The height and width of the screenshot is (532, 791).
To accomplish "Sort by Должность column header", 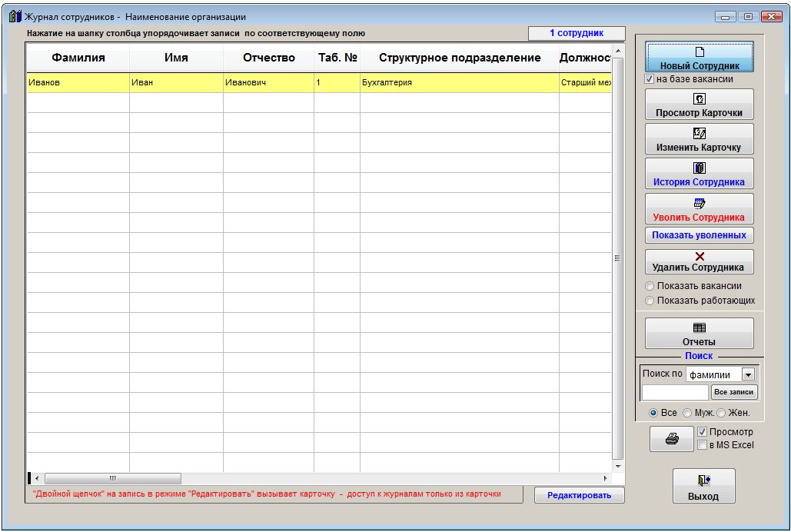I will click(585, 58).
